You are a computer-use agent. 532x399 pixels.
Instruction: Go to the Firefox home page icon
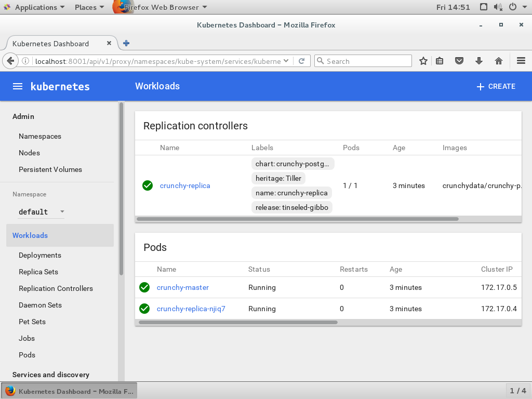(499, 61)
